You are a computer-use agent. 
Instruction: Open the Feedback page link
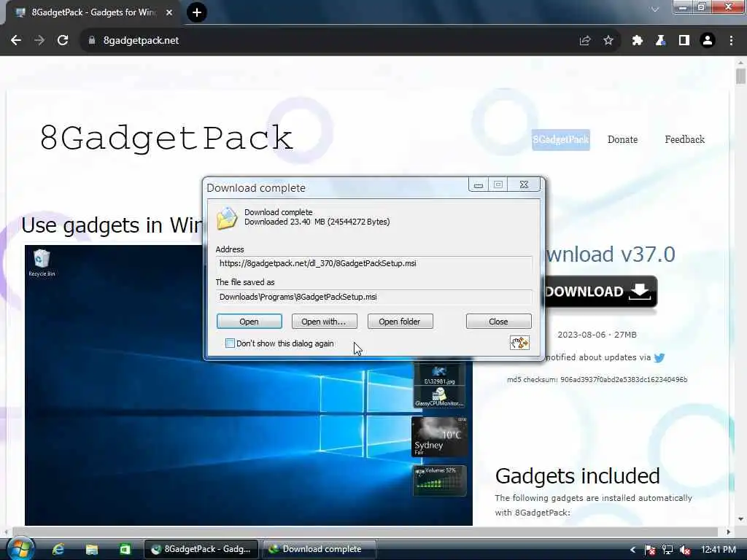point(684,139)
